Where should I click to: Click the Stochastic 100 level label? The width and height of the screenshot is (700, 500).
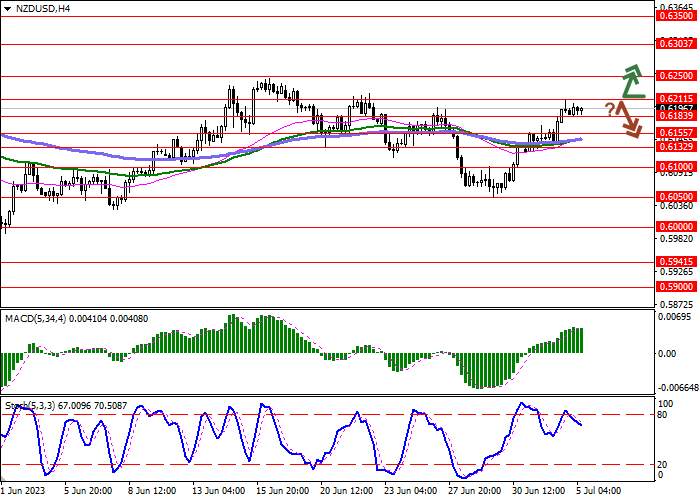667,404
